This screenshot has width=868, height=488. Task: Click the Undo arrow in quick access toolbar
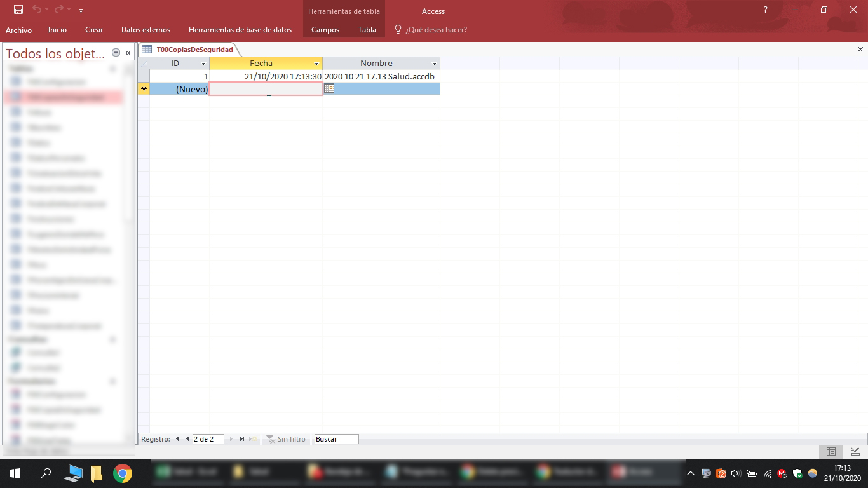[36, 10]
